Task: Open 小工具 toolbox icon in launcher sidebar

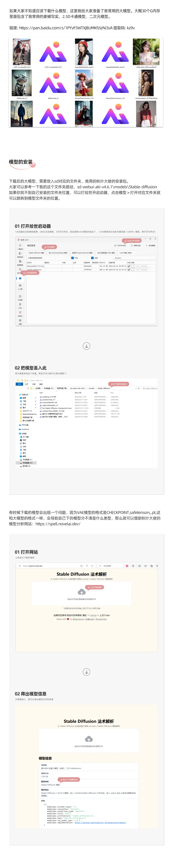Action: pos(20,286)
